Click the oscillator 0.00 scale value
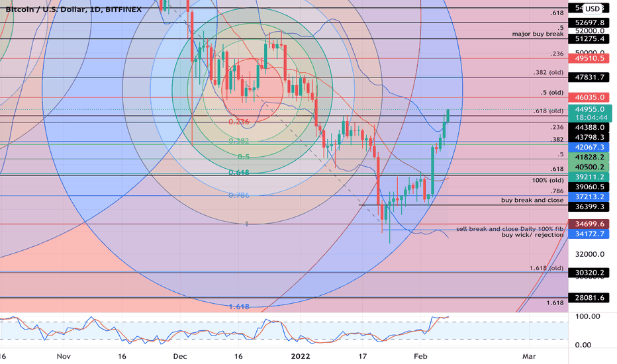 tap(583, 345)
